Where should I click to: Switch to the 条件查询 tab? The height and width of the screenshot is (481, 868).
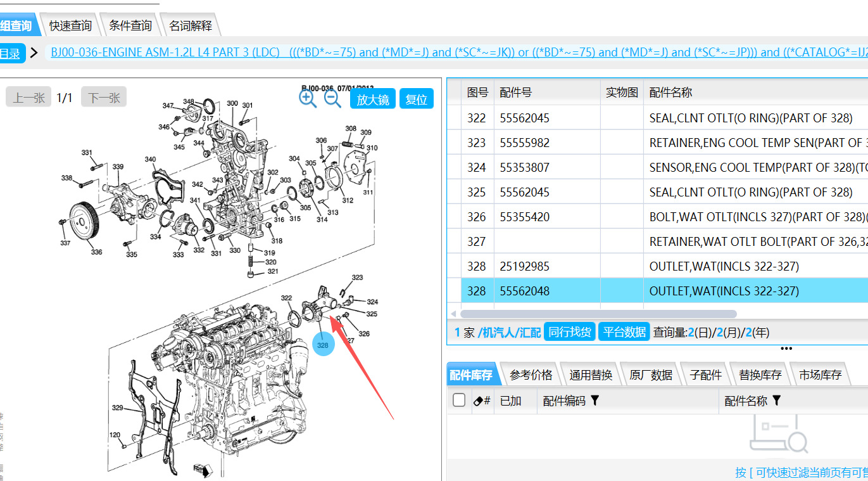point(130,25)
